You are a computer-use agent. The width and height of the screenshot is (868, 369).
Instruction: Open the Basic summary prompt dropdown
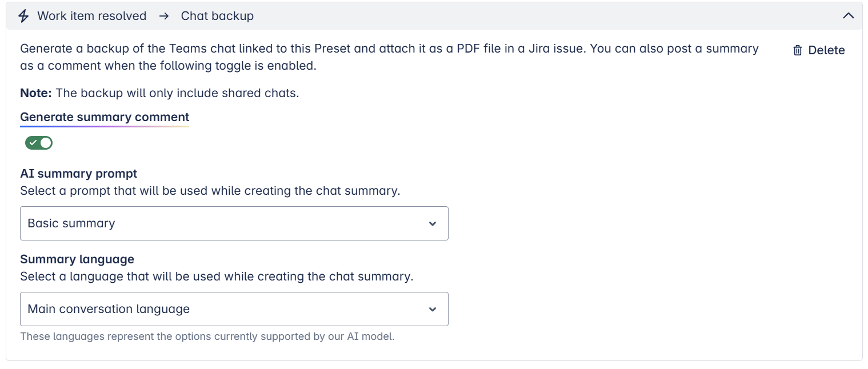(x=229, y=223)
